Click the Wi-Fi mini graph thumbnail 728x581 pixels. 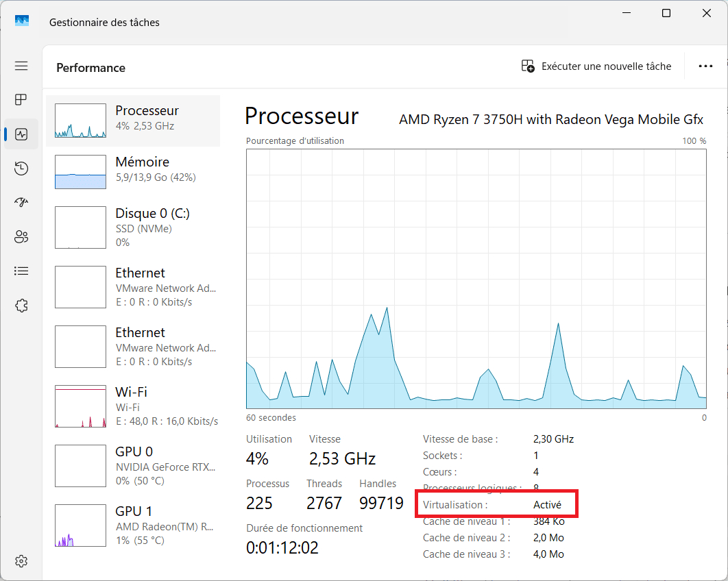click(x=80, y=406)
